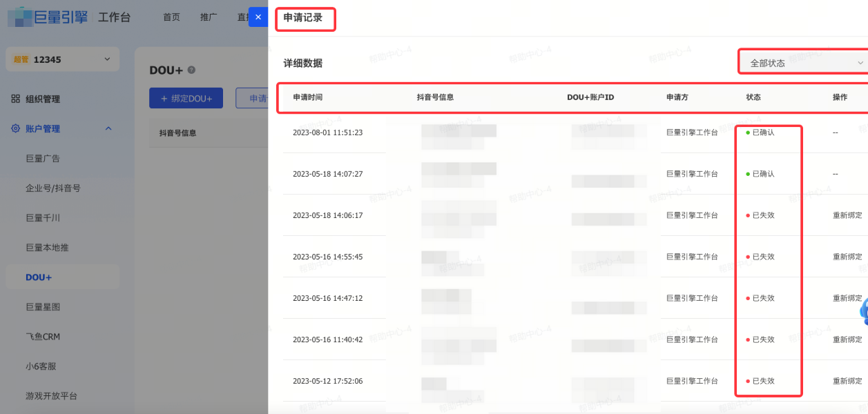Screen dimensions: 868x414
Task: Close the 申请记录 drawer with the X button
Action: coord(258,17)
